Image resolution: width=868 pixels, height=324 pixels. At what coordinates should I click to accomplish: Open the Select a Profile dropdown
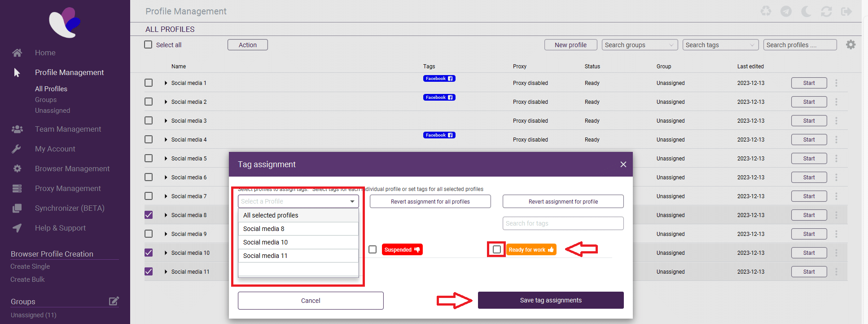click(298, 201)
